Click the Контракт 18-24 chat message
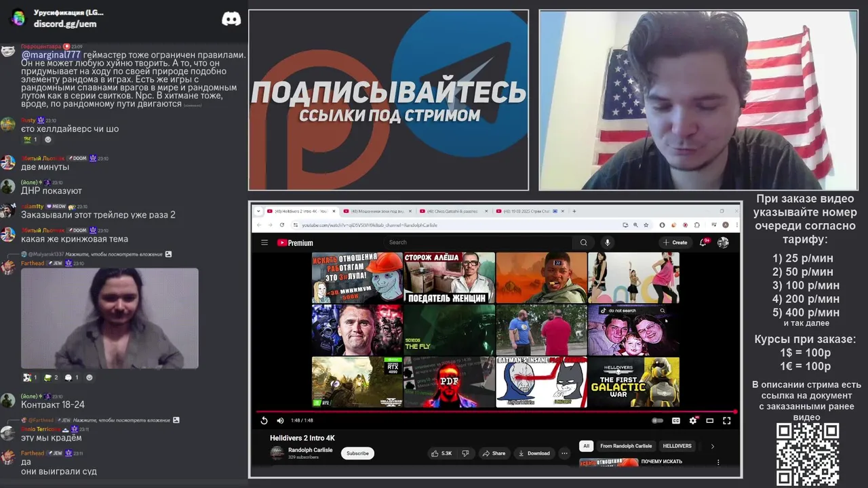868x488 pixels. 53,405
